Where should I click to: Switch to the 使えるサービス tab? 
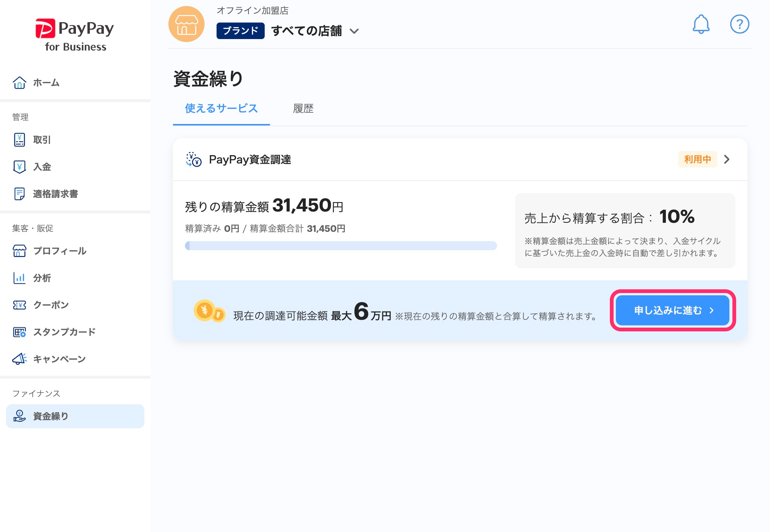(x=221, y=109)
